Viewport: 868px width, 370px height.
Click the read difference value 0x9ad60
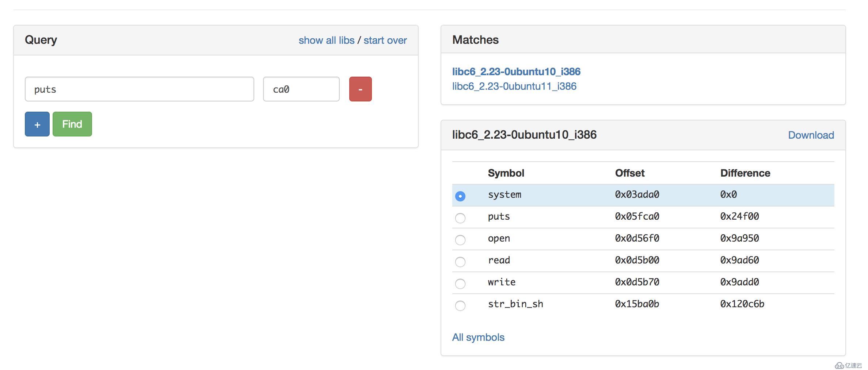point(740,260)
